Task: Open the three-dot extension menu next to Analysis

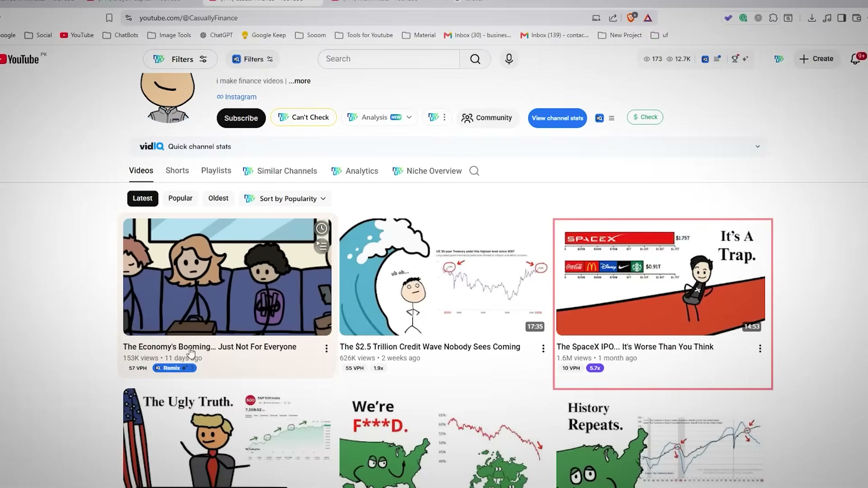Action: point(437,117)
